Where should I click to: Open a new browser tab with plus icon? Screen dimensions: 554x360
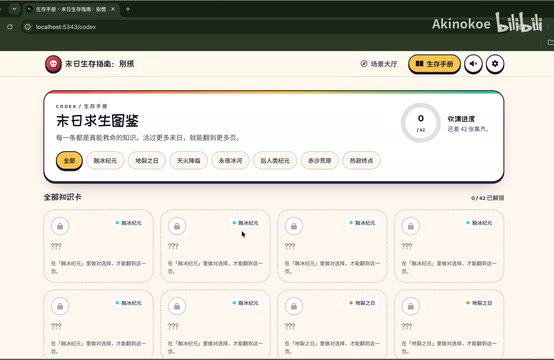(128, 9)
